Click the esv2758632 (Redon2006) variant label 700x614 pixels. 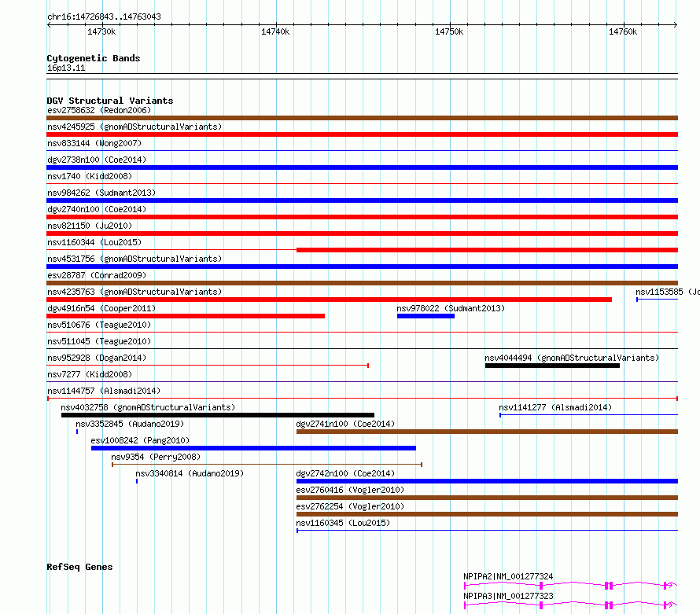(x=99, y=110)
